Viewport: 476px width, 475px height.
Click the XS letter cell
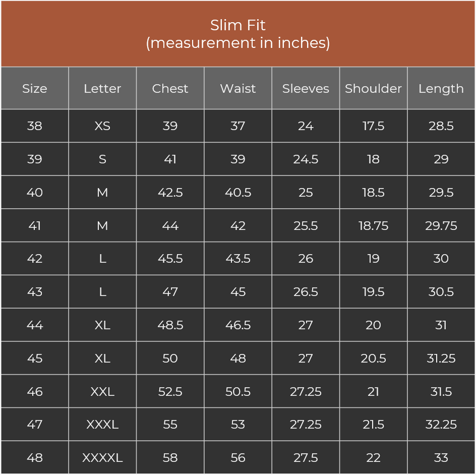coord(102,126)
